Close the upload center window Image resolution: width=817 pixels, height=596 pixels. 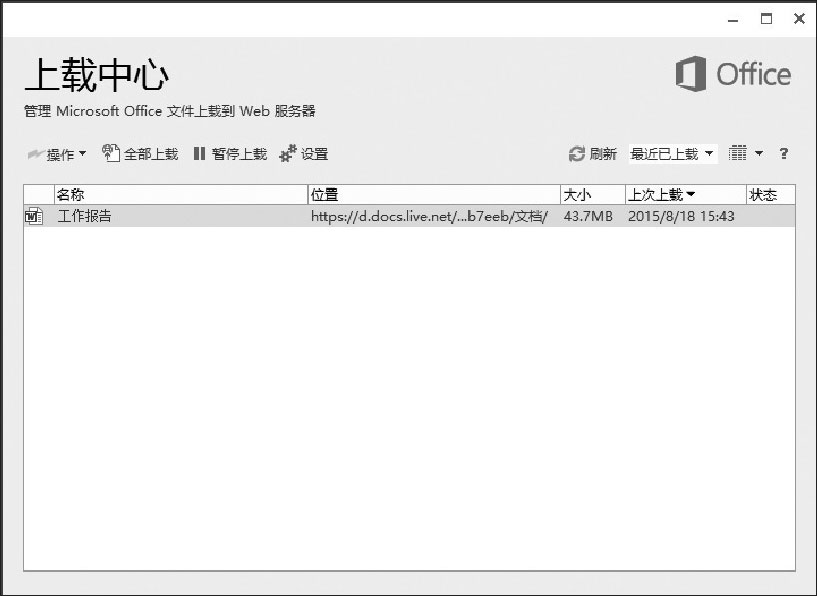[x=799, y=19]
